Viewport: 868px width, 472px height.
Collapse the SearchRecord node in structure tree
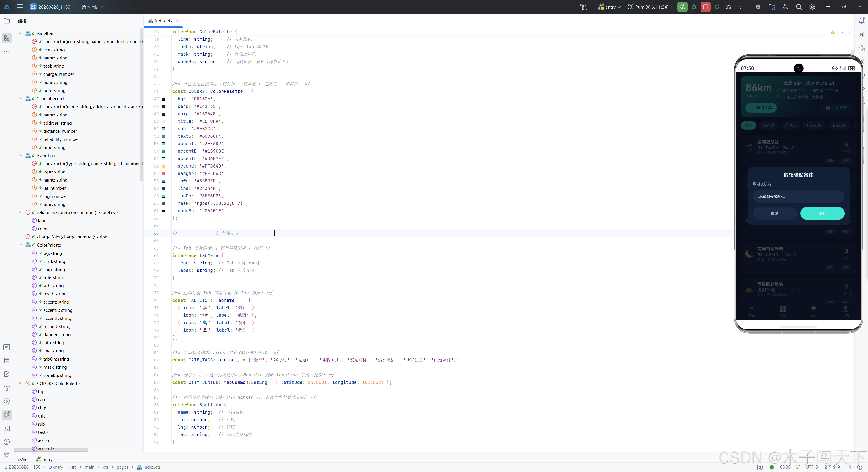[x=21, y=98]
